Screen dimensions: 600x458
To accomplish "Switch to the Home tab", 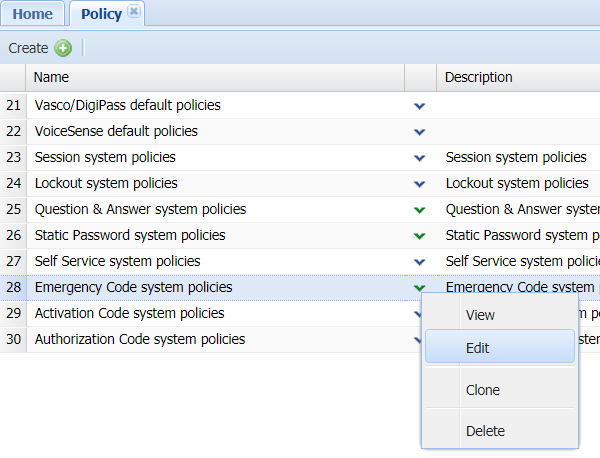I will click(x=33, y=14).
